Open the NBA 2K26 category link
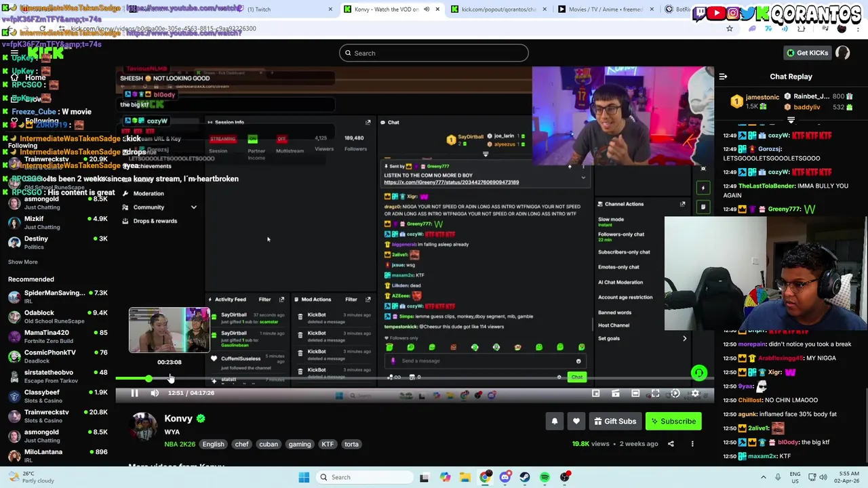The width and height of the screenshot is (868, 488). 180,445
